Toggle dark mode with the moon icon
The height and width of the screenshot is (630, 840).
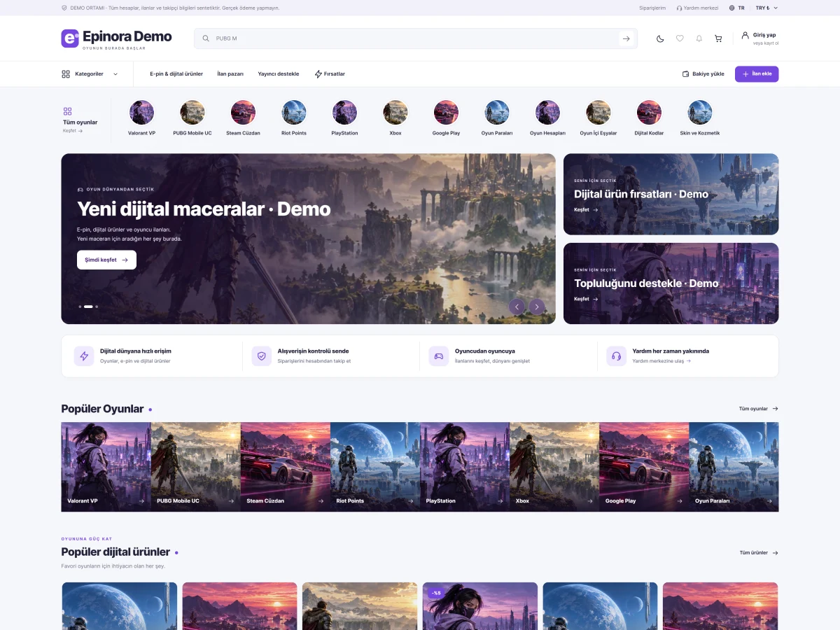(660, 38)
